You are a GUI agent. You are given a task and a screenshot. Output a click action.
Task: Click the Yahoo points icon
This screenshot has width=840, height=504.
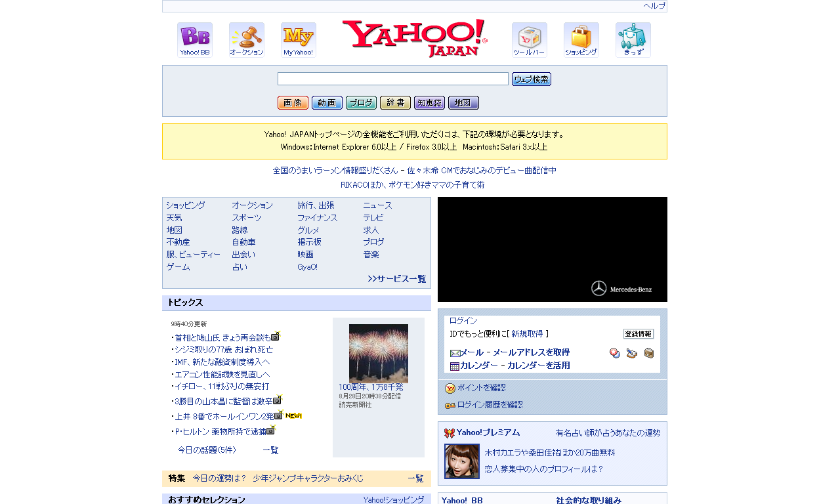point(450,388)
